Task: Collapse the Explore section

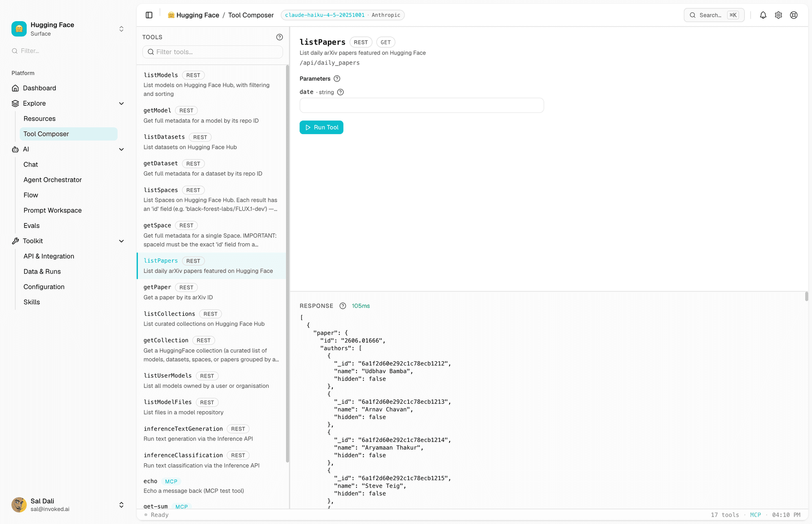Action: pyautogui.click(x=121, y=103)
